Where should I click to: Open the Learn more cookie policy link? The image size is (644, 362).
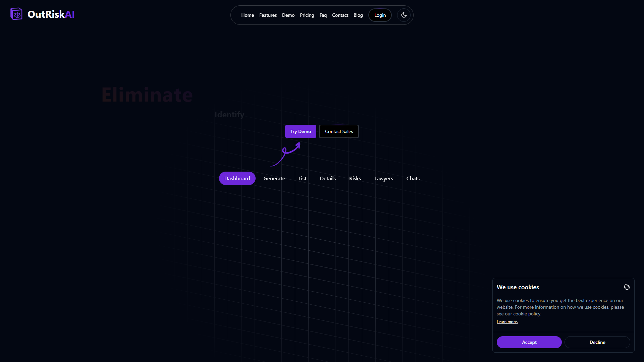[x=507, y=322]
